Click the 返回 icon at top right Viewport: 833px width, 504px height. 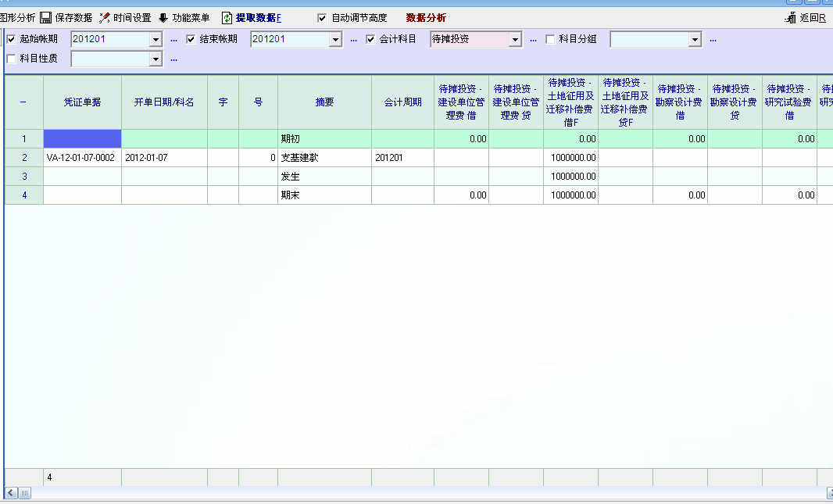coord(790,18)
